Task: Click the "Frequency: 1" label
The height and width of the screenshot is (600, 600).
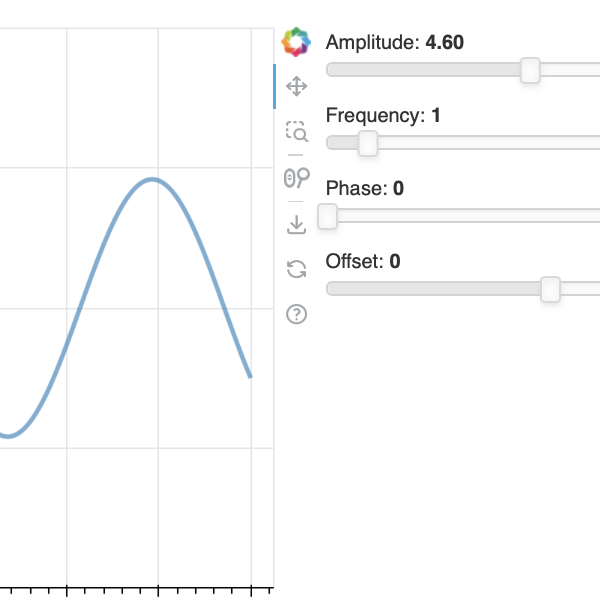Action: click(383, 116)
